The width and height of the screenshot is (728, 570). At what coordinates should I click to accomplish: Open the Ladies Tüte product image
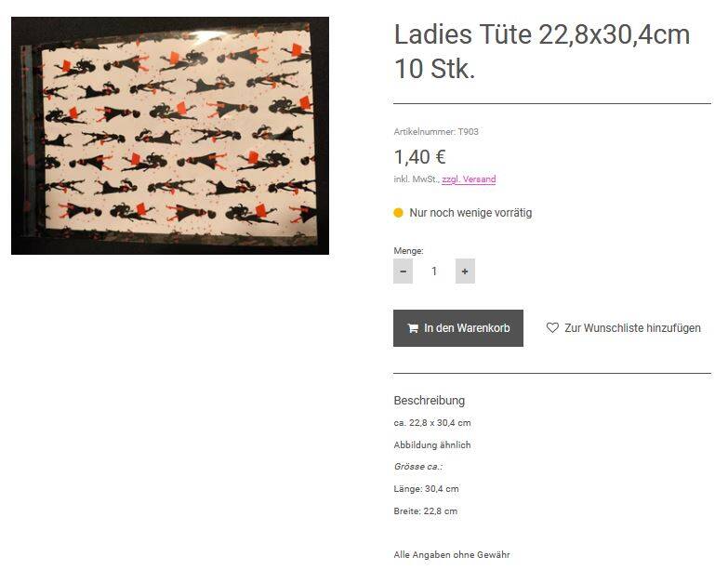pyautogui.click(x=170, y=136)
